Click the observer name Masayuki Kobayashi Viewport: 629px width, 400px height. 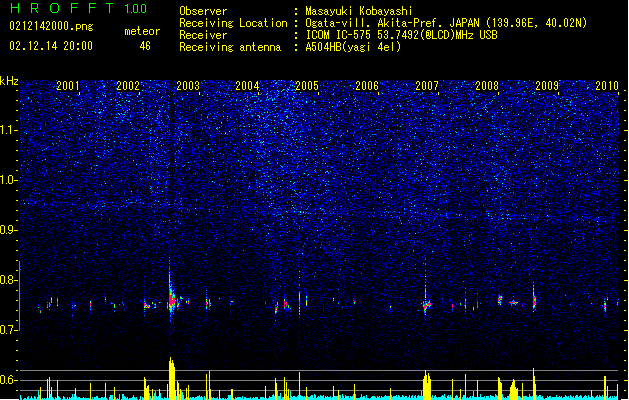pos(359,11)
